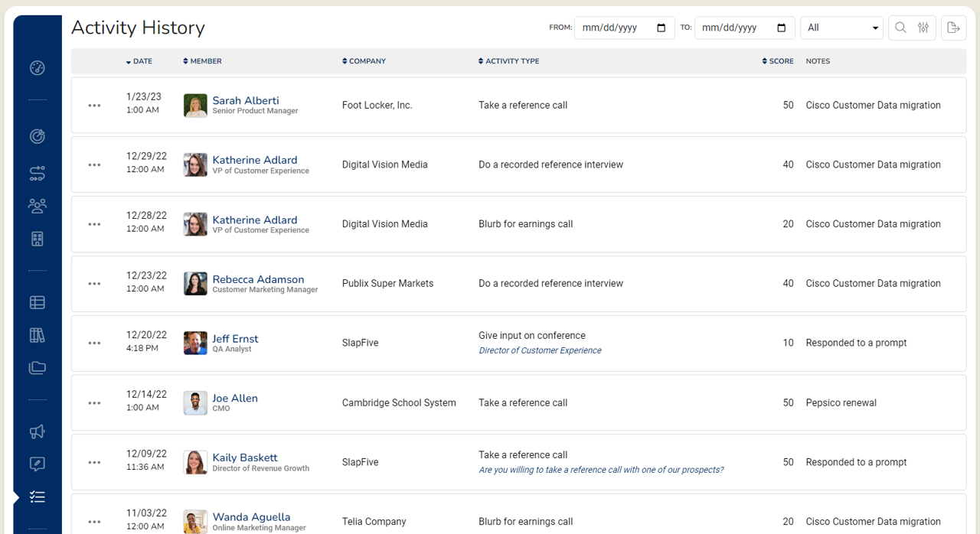Viewport: 980px width, 534px height.
Task: Sort table by Activity Type column
Action: pyautogui.click(x=509, y=61)
